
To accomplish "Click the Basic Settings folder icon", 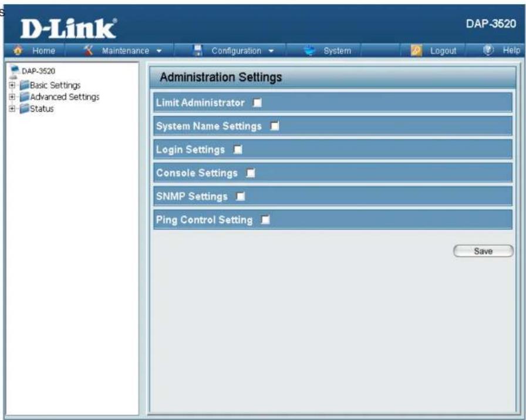I will click(25, 85).
